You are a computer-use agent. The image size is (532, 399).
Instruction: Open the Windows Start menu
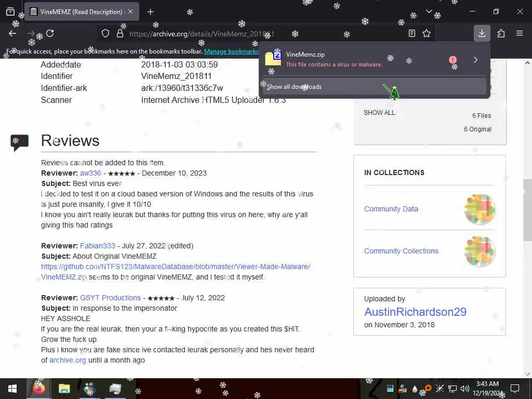[12, 389]
